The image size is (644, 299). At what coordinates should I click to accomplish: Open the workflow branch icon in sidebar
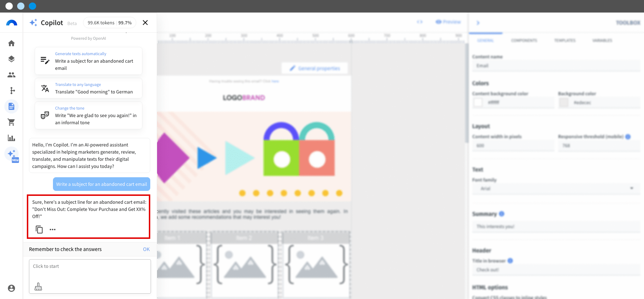[11, 91]
